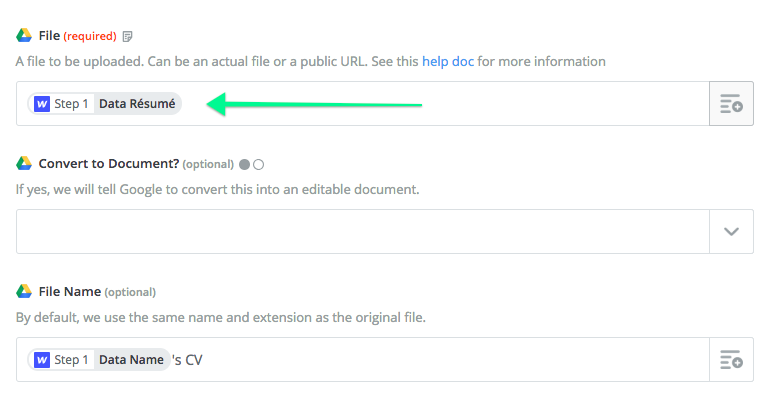The image size is (767, 403).
Task: Click Google Drive icon beside the File label
Action: 24,36
